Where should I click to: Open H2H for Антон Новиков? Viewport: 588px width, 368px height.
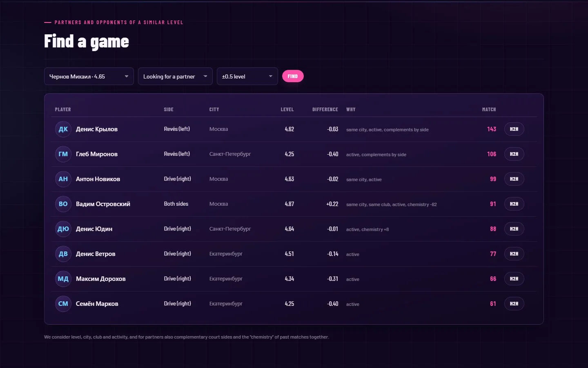tap(514, 179)
